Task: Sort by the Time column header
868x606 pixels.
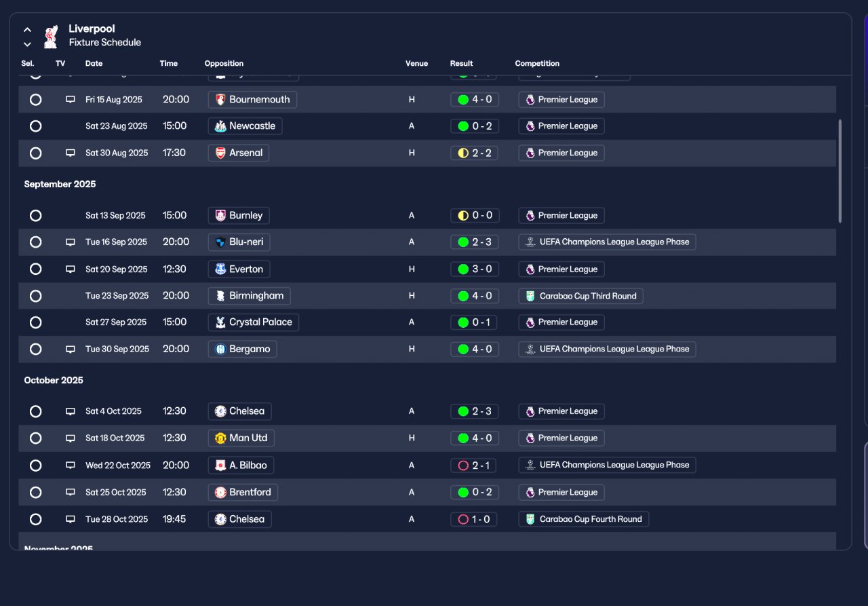Action: [x=168, y=63]
